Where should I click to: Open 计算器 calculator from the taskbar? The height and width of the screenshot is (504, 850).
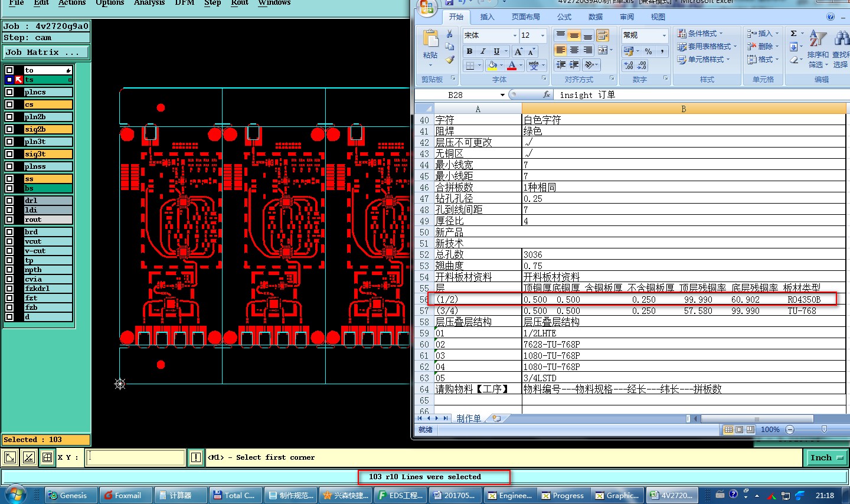point(181,495)
